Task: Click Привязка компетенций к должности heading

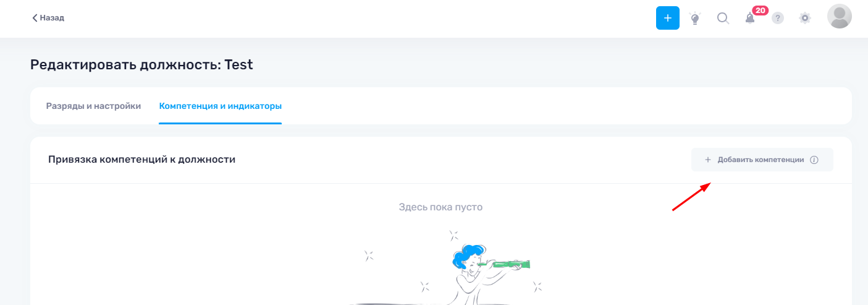Action: coord(141,160)
